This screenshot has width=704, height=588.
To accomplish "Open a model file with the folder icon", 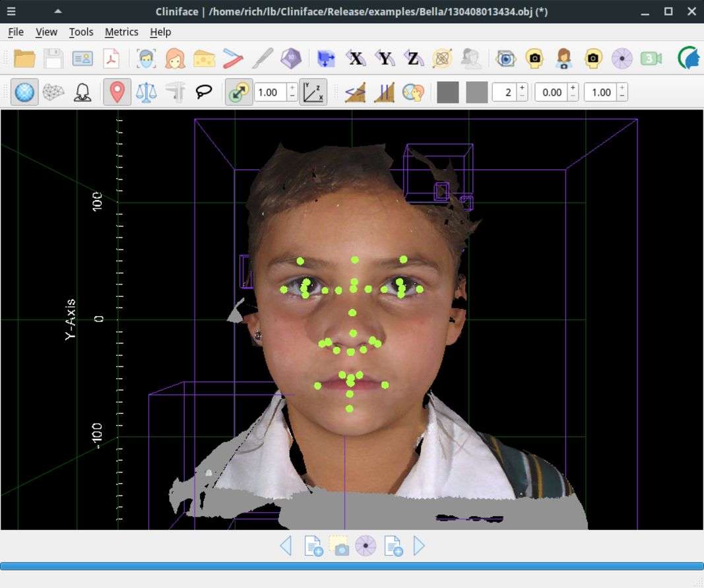I will pos(24,59).
